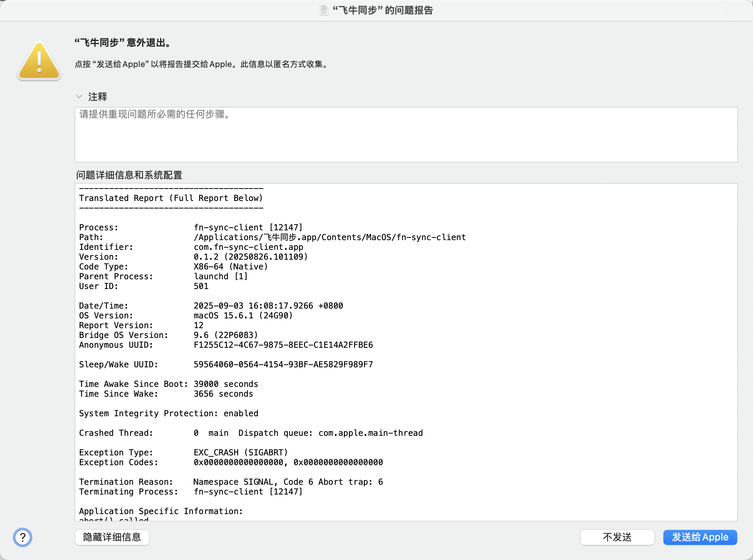Viewport: 753px width, 560px height.
Task: Click the Termination Reason line
Action: coord(288,482)
